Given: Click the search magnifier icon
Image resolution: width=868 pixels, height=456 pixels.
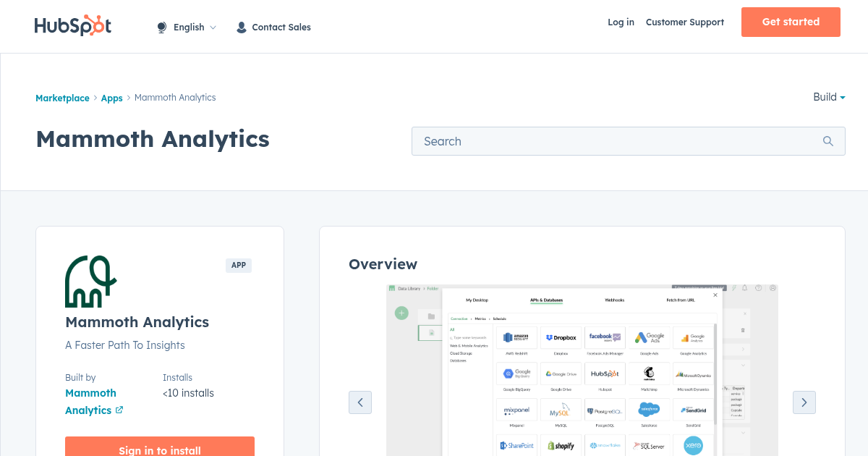Looking at the screenshot, I should (x=828, y=141).
